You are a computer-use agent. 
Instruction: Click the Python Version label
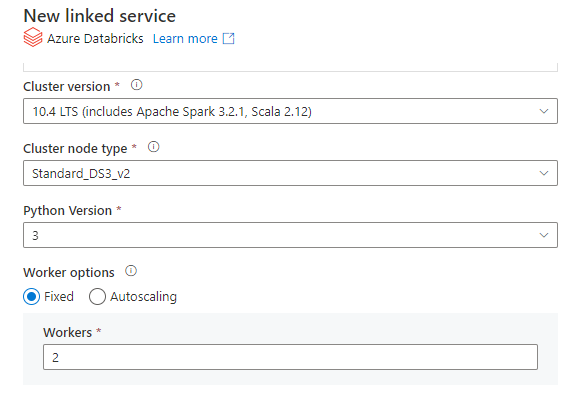click(x=68, y=210)
